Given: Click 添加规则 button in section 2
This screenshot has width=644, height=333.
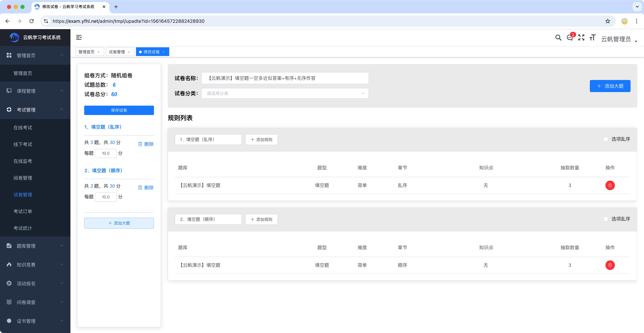Looking at the screenshot, I should 261,219.
